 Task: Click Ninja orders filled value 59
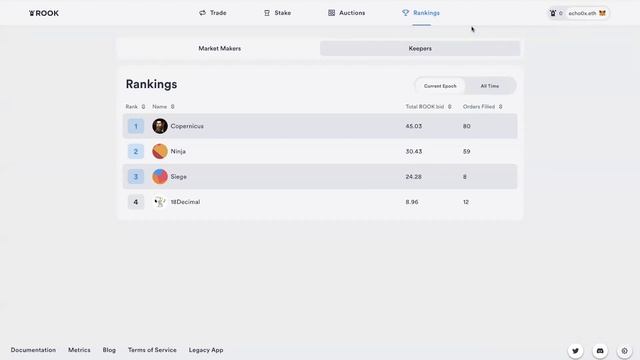click(x=467, y=151)
